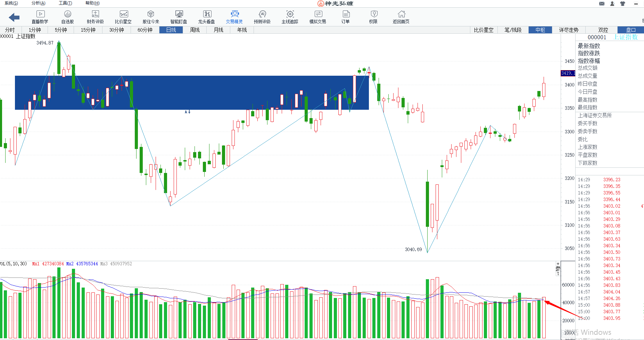Open 财务评级 financial rating tool
The height and width of the screenshot is (340, 644).
click(96, 14)
